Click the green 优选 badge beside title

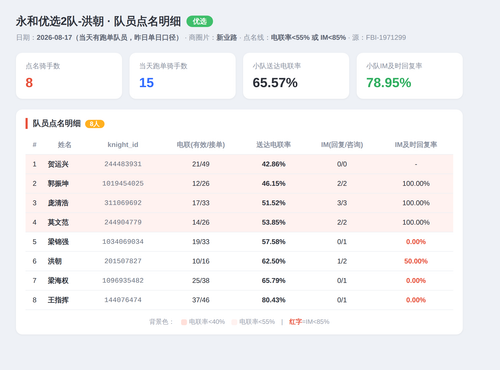tap(200, 21)
